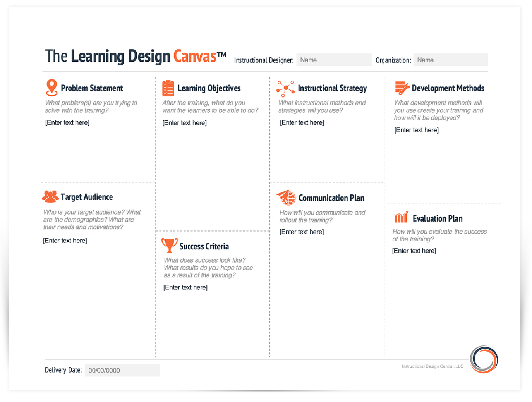Click 'What problem(s) are you trying to solve' prompt
The height and width of the screenshot is (402, 532).
pos(91,107)
